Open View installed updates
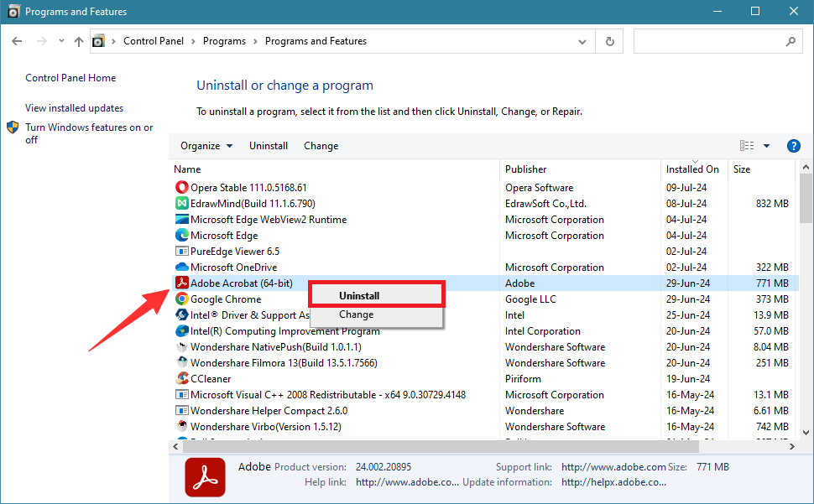The width and height of the screenshot is (814, 504). point(74,107)
